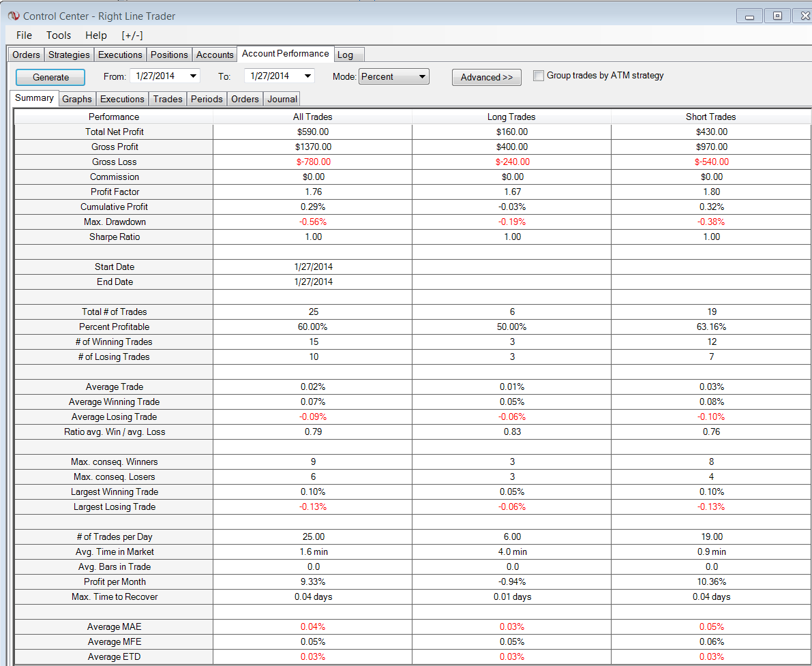
Task: Select the Profit Factor row label
Action: (x=115, y=192)
